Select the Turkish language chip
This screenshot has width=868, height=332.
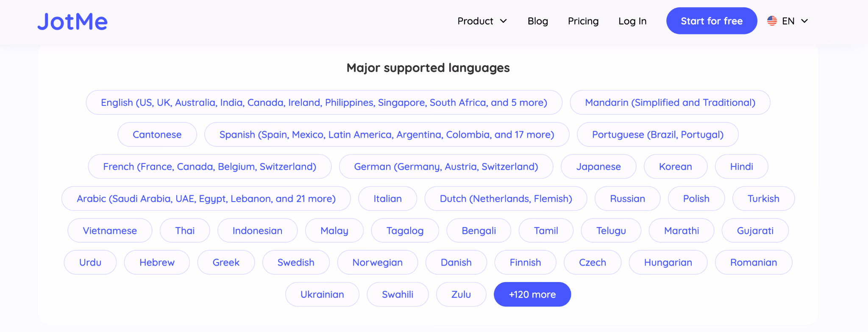pyautogui.click(x=764, y=199)
